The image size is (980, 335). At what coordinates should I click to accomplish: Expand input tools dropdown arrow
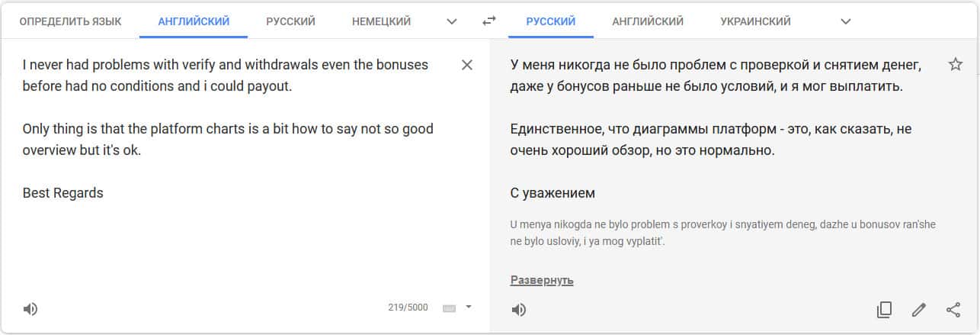[469, 307]
